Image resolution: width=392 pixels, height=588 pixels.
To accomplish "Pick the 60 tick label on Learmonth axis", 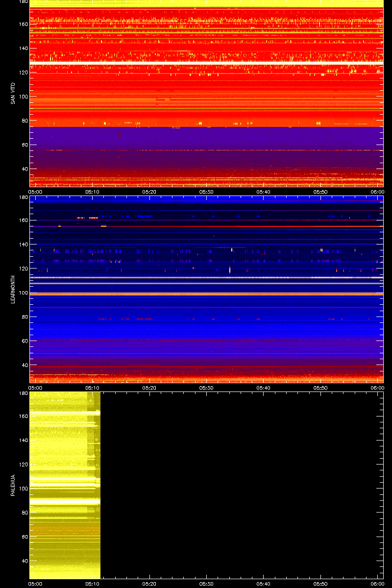I will pos(24,341).
